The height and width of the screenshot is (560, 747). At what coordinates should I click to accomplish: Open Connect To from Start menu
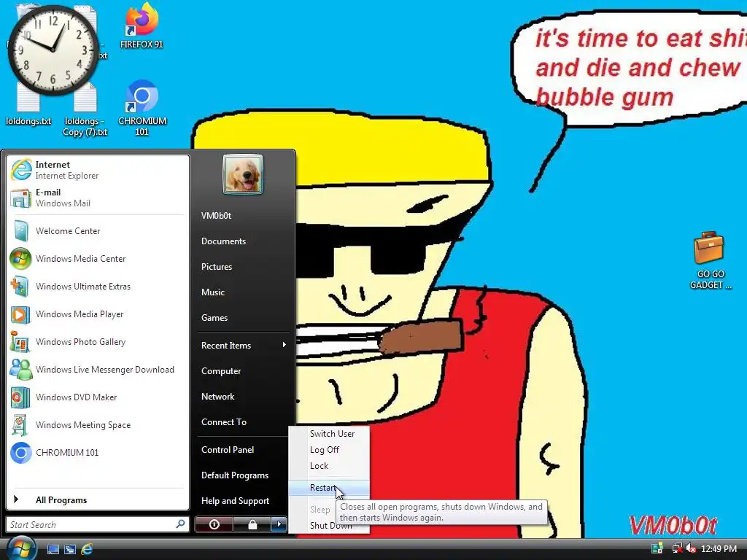point(244,422)
